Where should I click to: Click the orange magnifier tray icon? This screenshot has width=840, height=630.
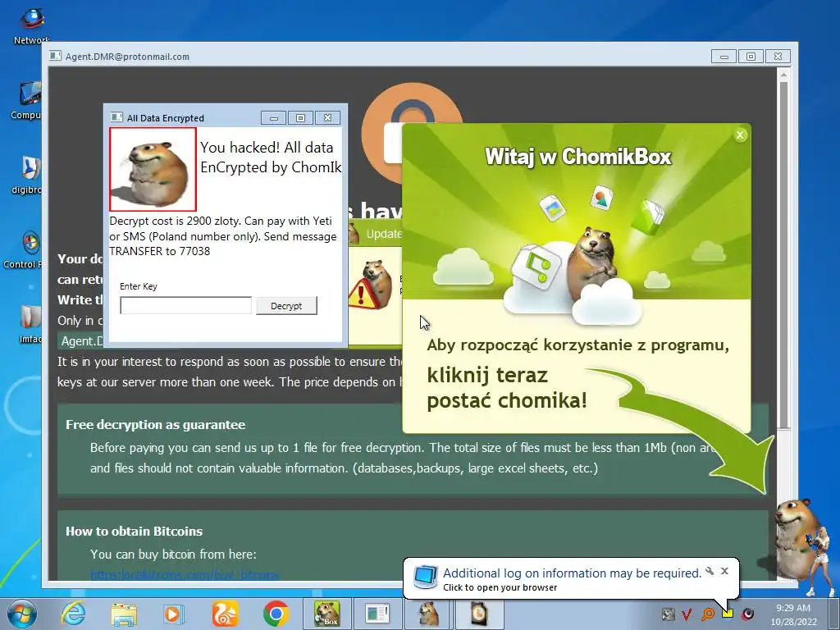point(707,614)
